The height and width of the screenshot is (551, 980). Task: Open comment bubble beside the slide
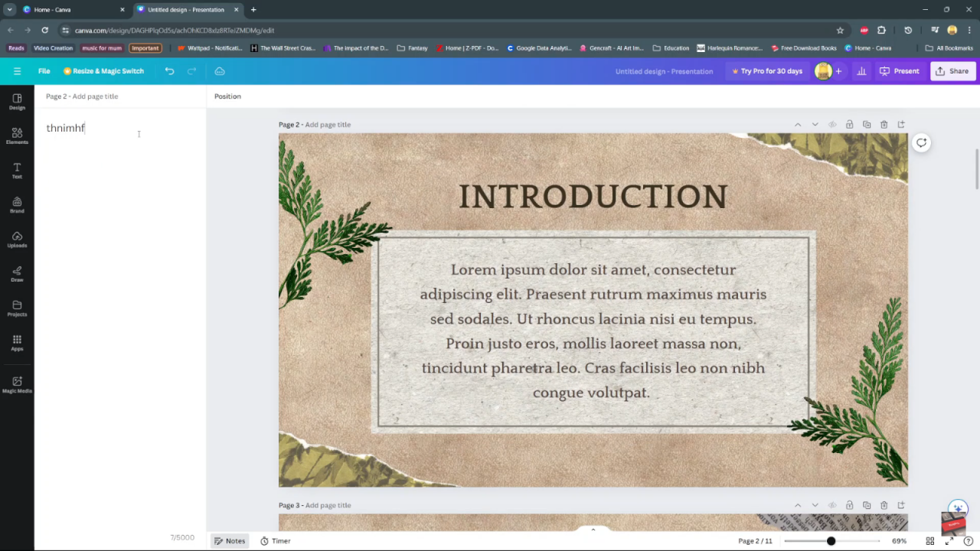click(921, 142)
